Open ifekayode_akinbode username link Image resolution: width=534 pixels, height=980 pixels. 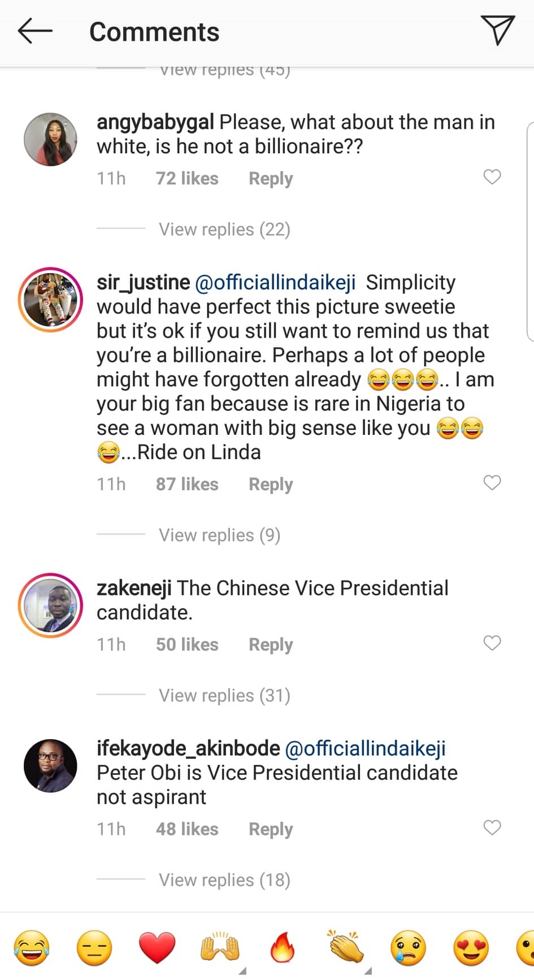(x=188, y=748)
